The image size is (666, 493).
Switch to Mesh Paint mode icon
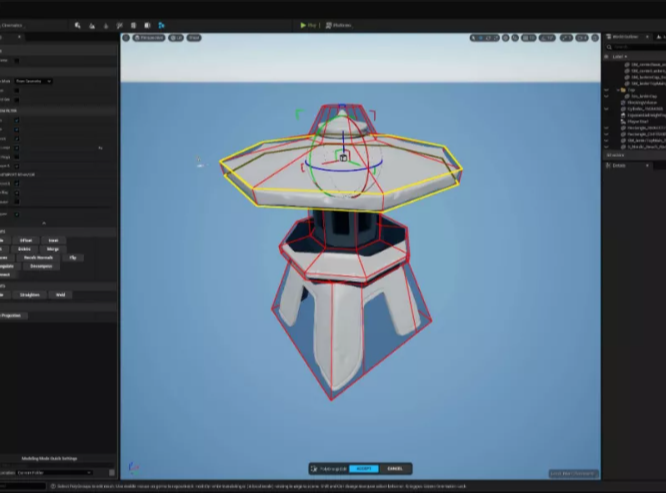coord(120,25)
